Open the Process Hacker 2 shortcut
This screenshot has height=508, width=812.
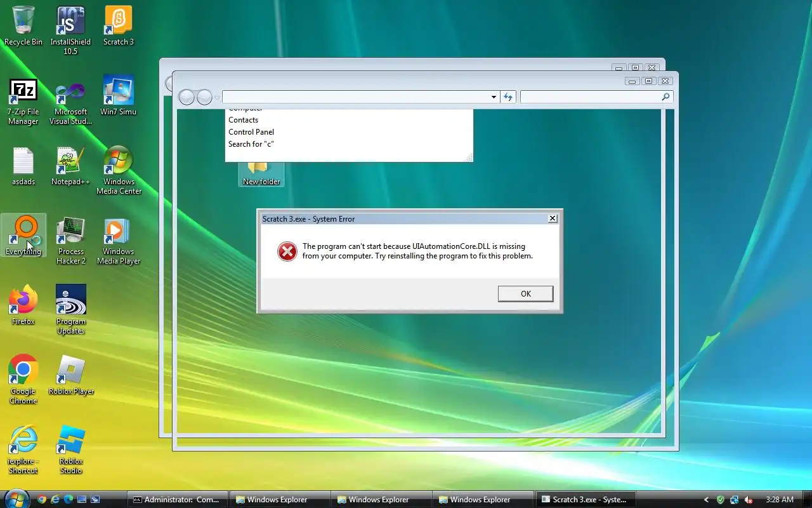pyautogui.click(x=70, y=241)
